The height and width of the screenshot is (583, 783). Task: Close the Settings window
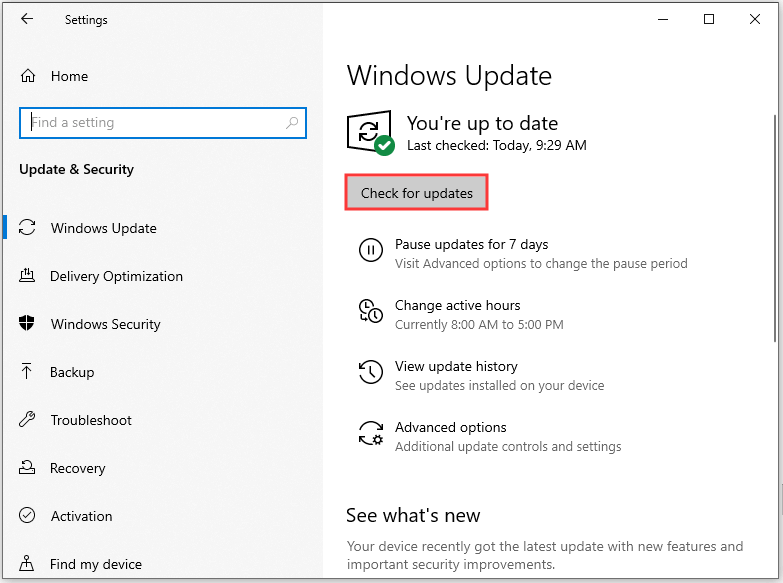[755, 19]
